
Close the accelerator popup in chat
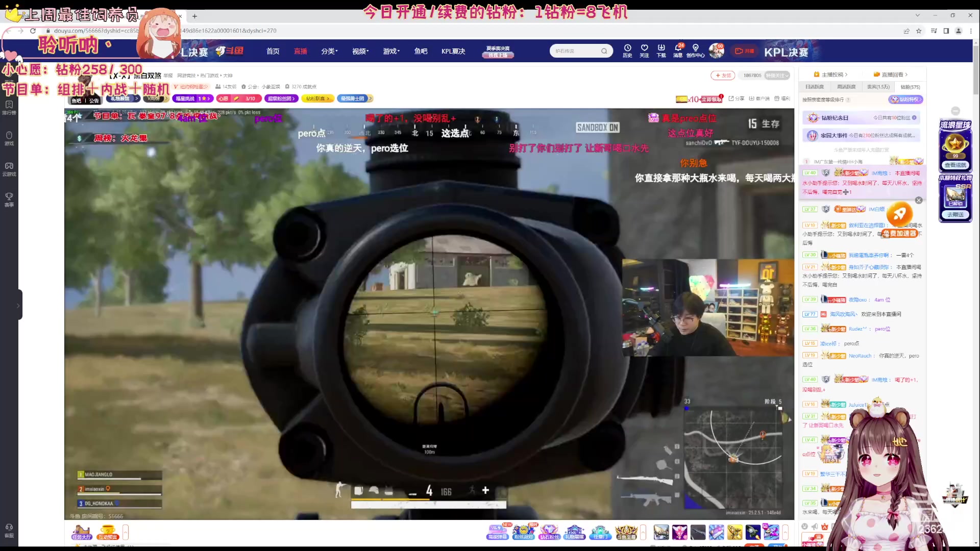click(x=919, y=201)
